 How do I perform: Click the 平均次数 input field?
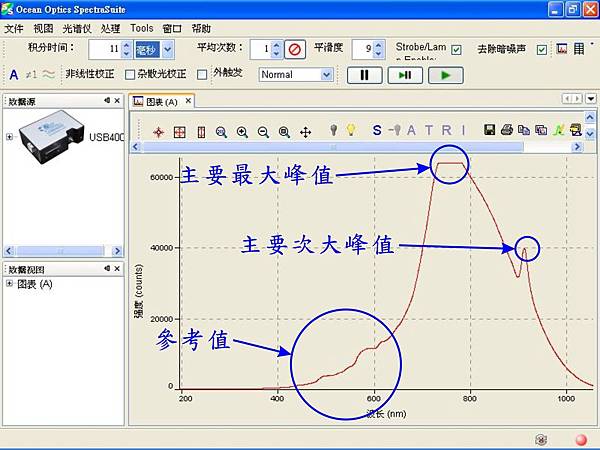pos(261,49)
